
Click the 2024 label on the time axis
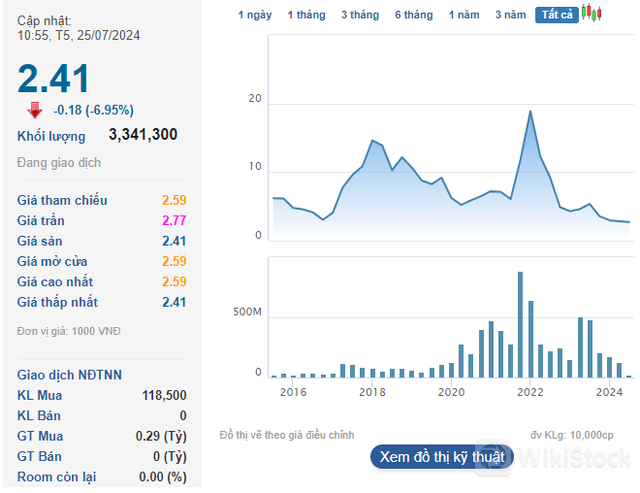tap(610, 392)
